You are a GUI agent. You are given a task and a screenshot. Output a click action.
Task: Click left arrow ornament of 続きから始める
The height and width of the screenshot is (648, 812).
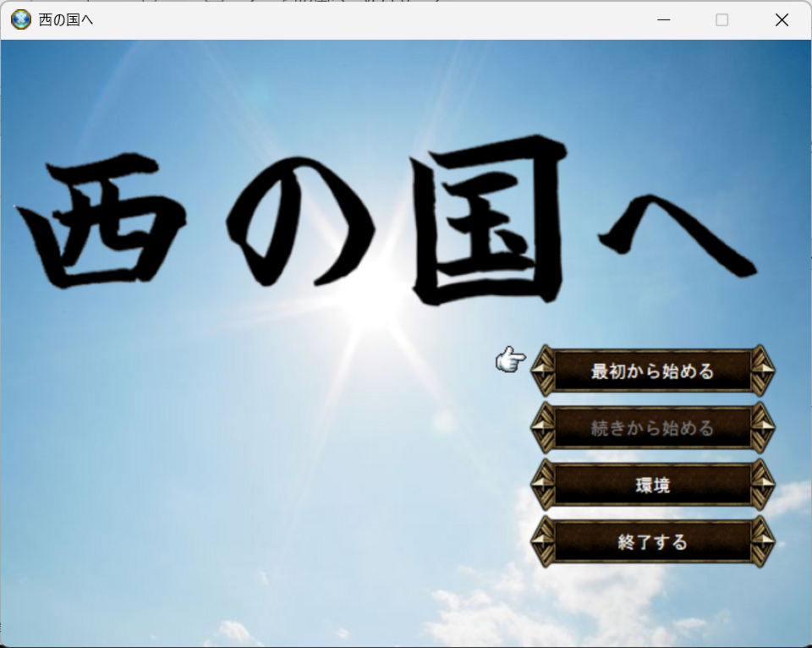tap(543, 428)
